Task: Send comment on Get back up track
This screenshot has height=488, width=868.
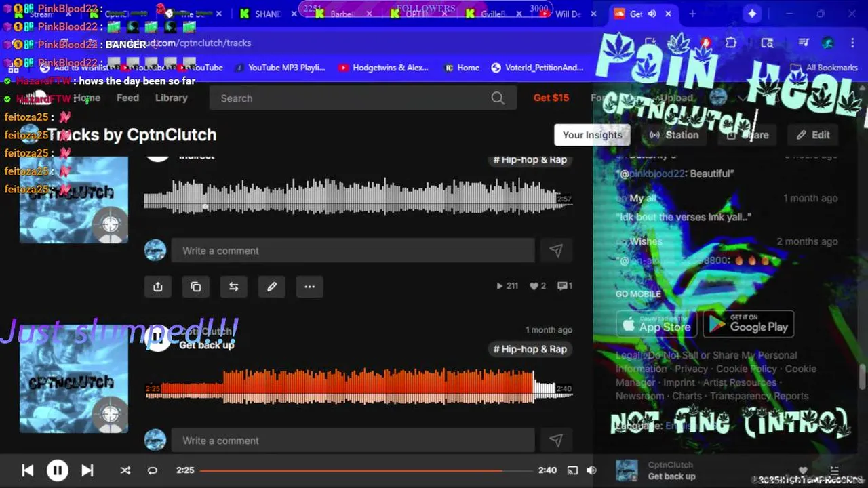Action: tap(556, 441)
